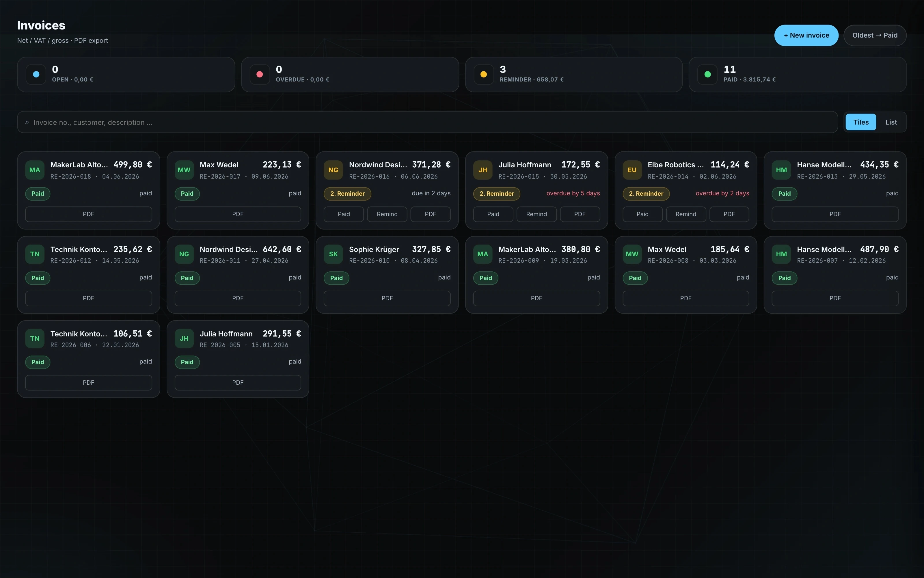Click the Paid badge on RE-2026-008

(x=635, y=278)
